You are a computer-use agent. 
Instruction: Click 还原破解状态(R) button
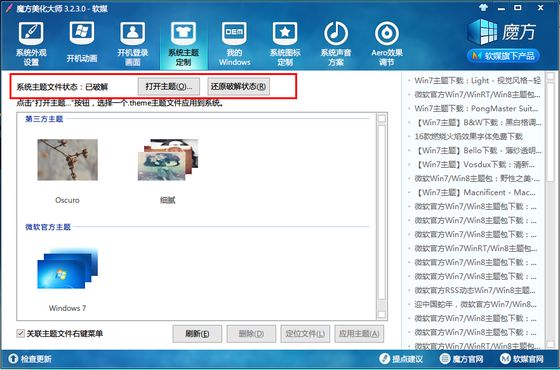click(x=238, y=86)
